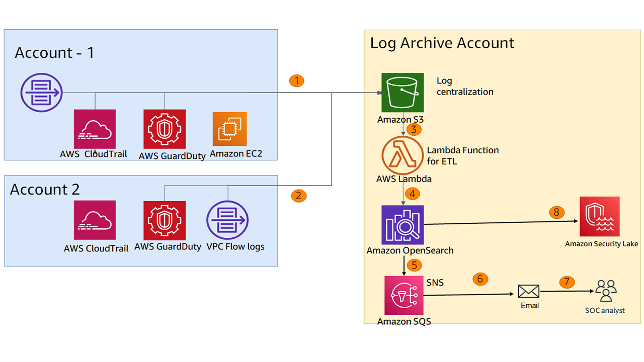The height and width of the screenshot is (362, 644).
Task: Click the Amazon S3 bucket icon
Action: 402,93
